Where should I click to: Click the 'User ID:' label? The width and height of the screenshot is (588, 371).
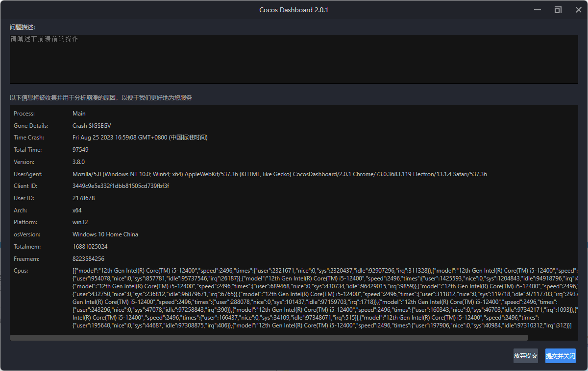point(24,198)
